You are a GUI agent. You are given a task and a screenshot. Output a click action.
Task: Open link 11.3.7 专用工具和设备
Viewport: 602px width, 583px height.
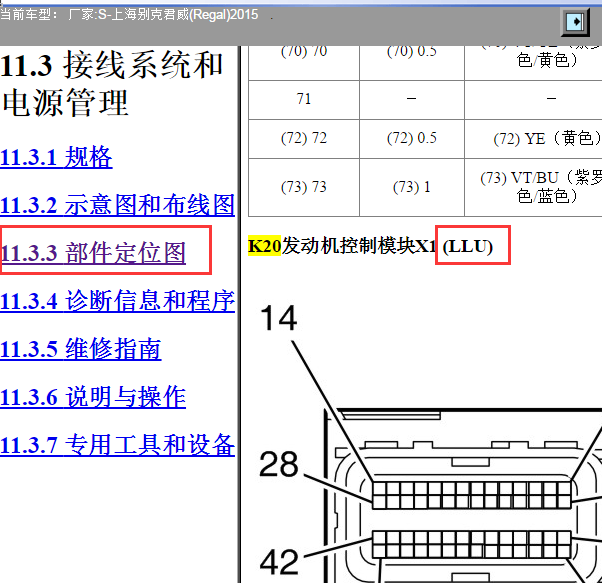[117, 445]
